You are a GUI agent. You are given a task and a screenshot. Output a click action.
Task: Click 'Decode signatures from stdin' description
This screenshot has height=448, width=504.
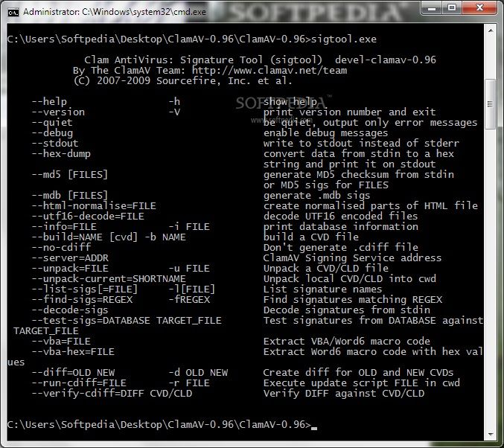(347, 310)
